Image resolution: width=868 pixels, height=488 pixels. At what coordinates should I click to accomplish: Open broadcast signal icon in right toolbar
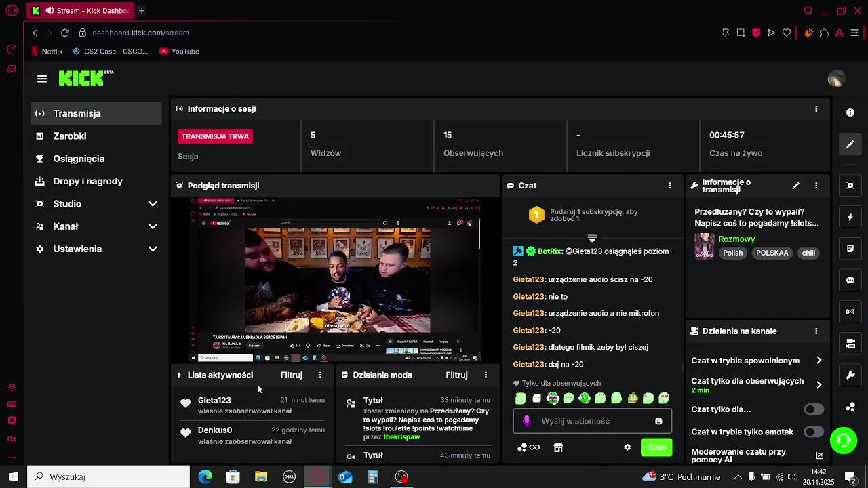pyautogui.click(x=850, y=312)
